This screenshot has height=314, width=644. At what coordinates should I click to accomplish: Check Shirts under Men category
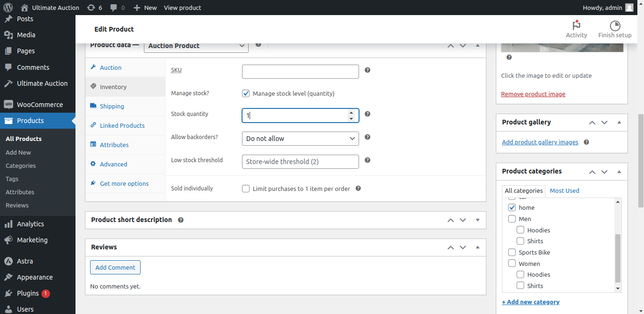click(520, 241)
